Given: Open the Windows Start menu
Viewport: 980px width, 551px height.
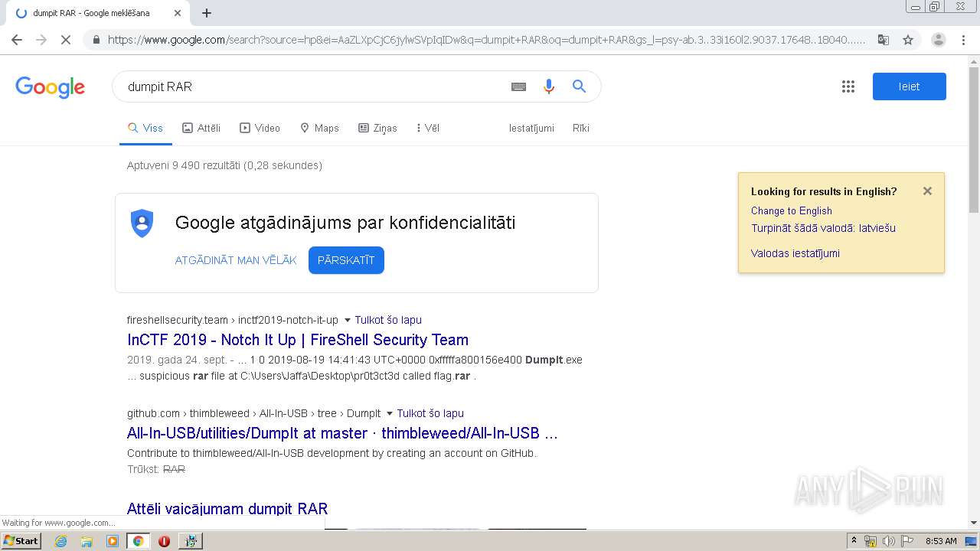Looking at the screenshot, I should click(21, 540).
